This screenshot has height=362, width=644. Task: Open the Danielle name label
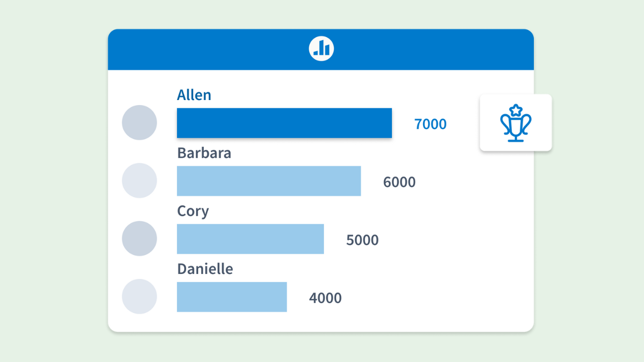click(x=205, y=269)
